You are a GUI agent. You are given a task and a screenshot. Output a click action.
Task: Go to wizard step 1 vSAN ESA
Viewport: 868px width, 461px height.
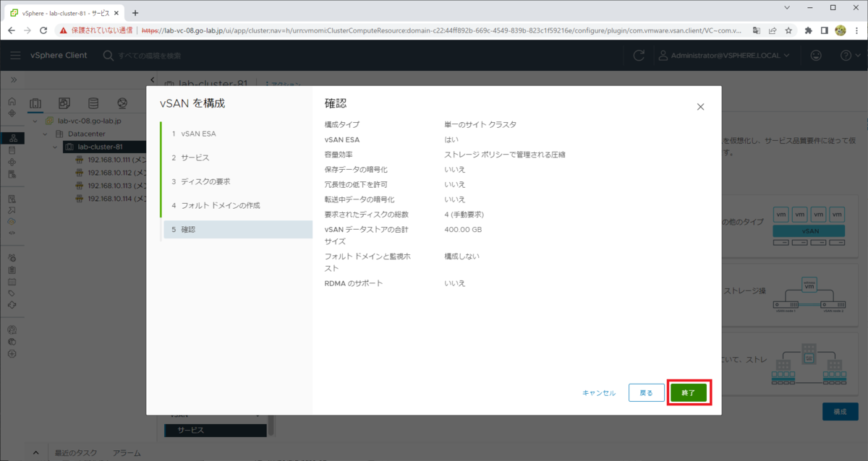coord(238,134)
